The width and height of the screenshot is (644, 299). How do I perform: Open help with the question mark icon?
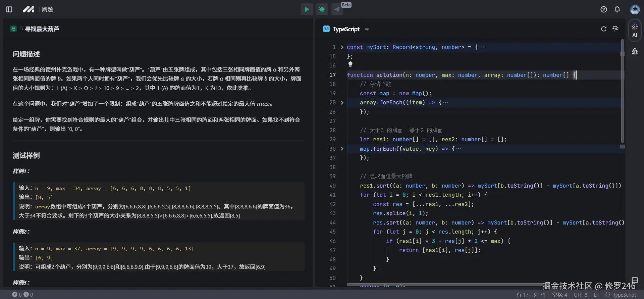click(x=604, y=9)
